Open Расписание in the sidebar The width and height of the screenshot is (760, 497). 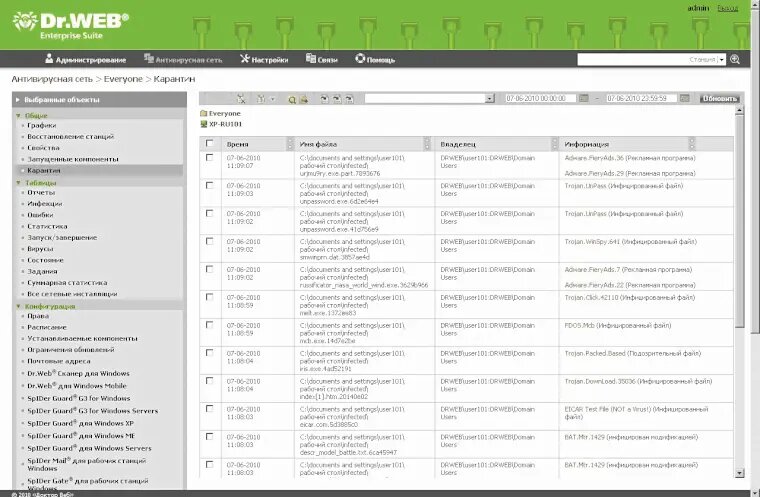(47, 327)
